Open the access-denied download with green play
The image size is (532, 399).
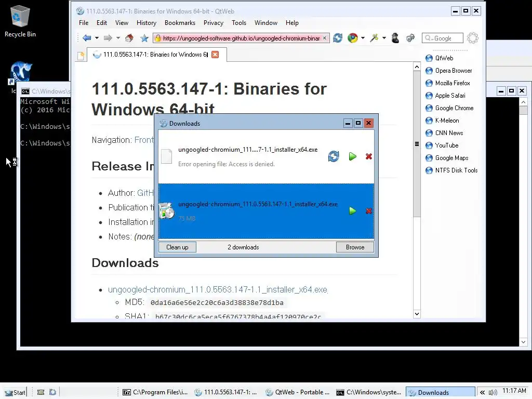[353, 156]
